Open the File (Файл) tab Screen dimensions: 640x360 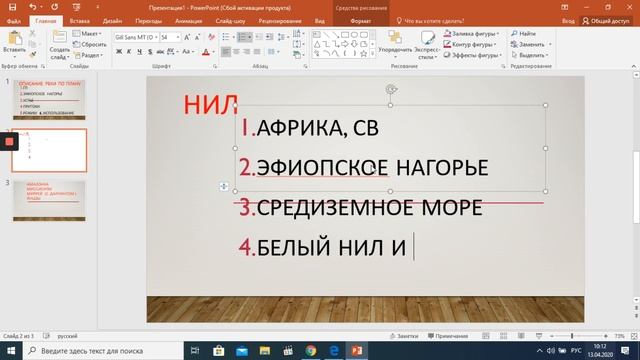click(x=14, y=21)
